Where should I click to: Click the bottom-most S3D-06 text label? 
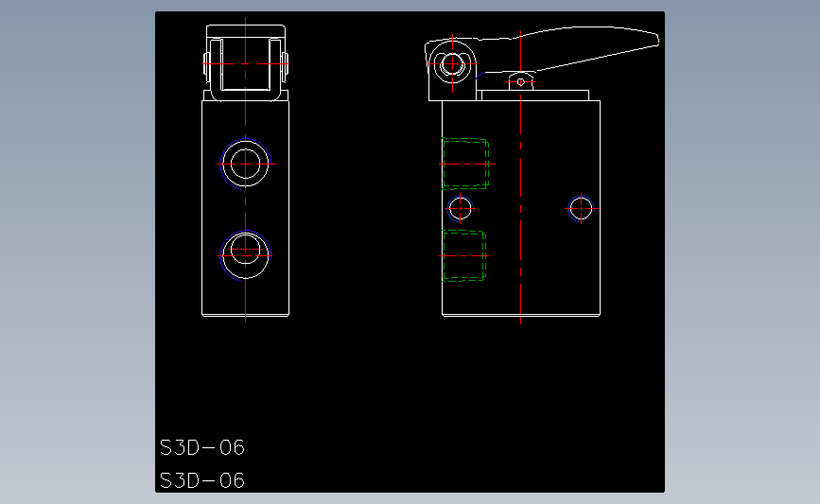click(x=201, y=480)
